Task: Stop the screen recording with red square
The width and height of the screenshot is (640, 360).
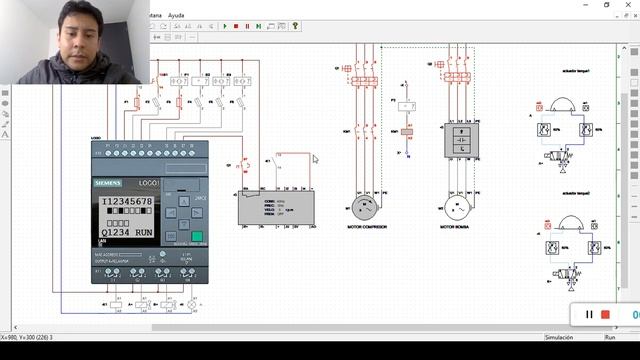Action: [x=605, y=314]
